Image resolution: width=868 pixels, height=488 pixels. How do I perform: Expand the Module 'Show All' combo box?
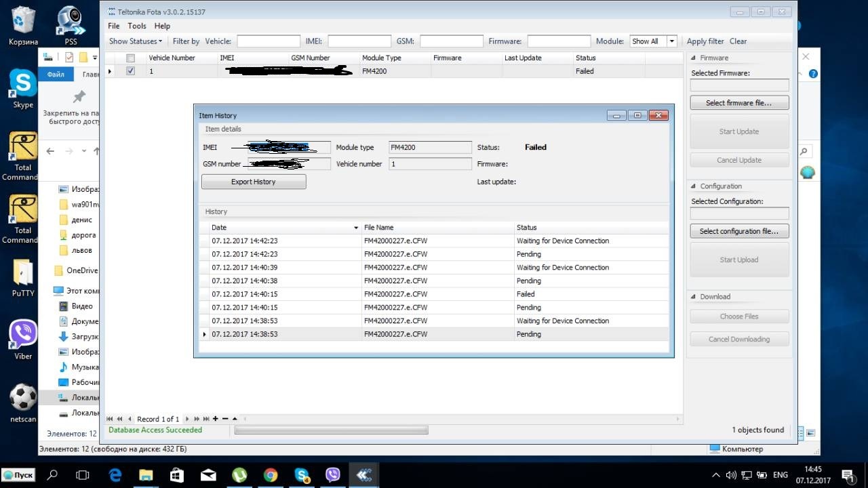(671, 41)
